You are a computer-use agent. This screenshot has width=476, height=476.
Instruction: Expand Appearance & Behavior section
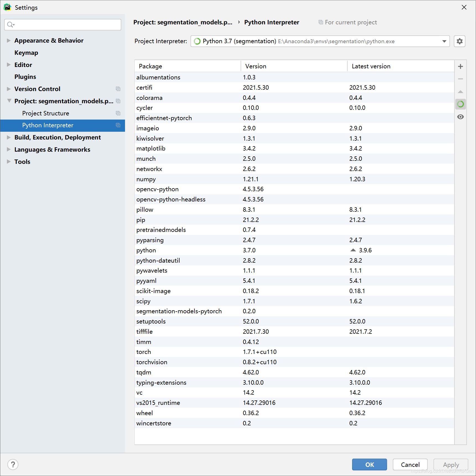(x=9, y=40)
